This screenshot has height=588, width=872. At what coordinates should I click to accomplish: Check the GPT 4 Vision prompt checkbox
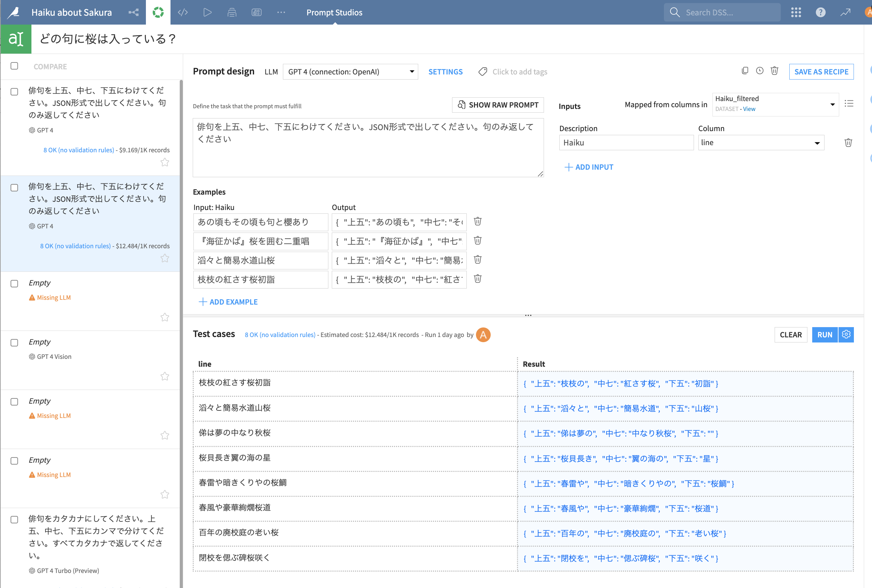[14, 343]
